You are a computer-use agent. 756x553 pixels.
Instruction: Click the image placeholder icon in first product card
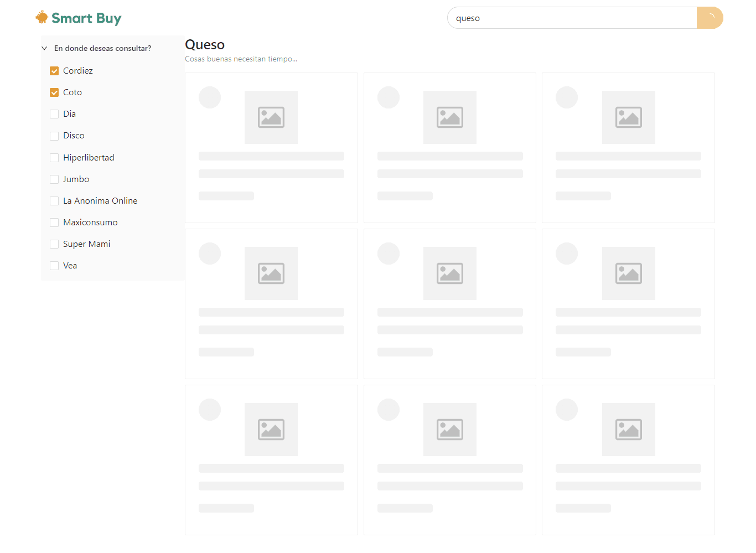point(271,117)
